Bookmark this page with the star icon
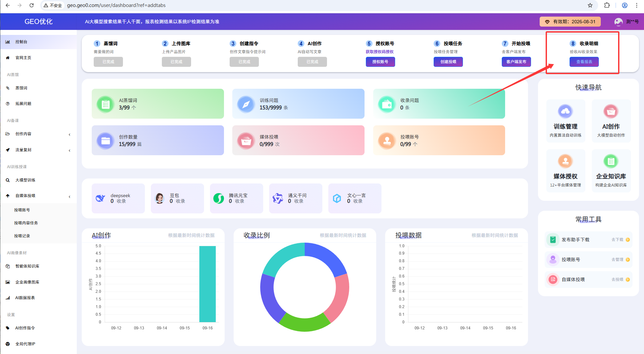This screenshot has width=644, height=354. pyautogui.click(x=590, y=5)
